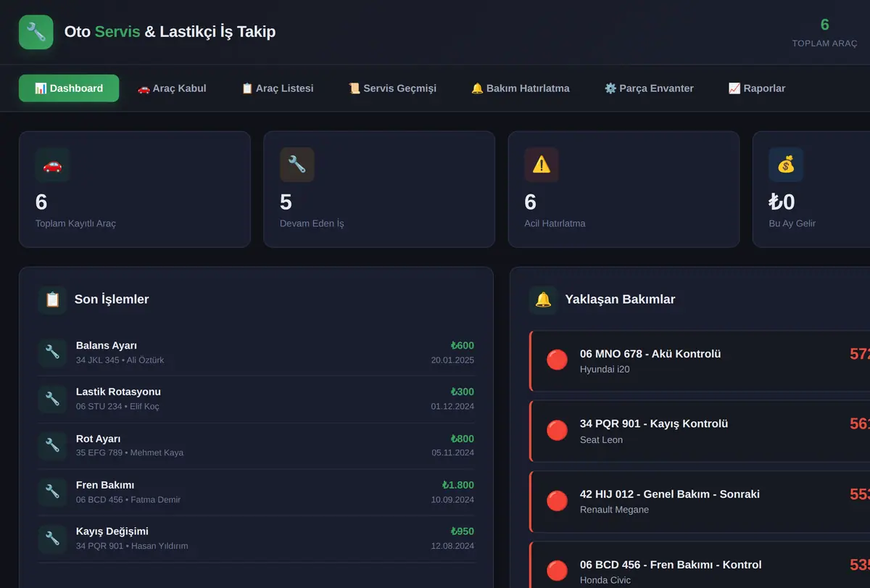Open the Parça Envanter tab
Screen dimensions: 870x588
[649, 88]
